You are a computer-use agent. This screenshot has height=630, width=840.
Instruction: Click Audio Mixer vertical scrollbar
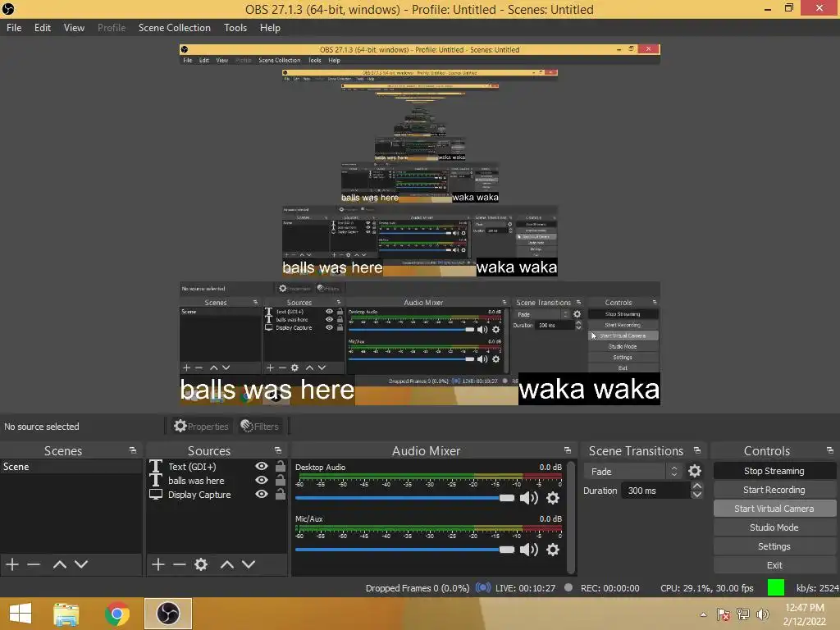click(571, 517)
